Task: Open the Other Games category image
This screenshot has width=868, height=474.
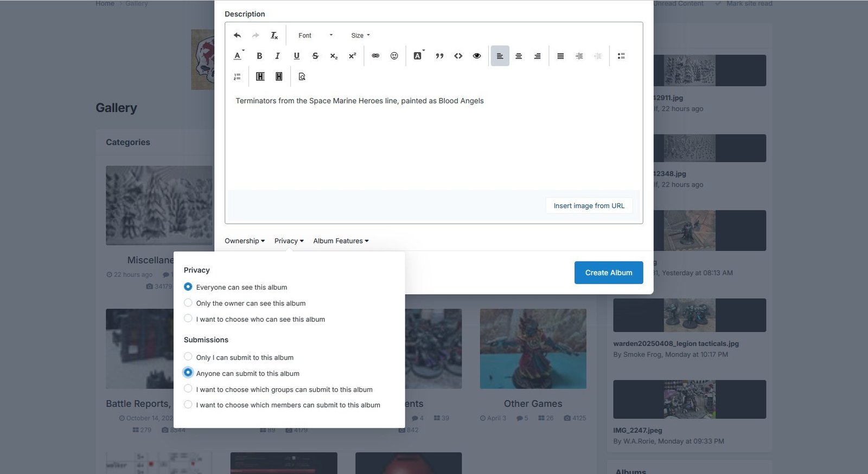Action: point(533,349)
